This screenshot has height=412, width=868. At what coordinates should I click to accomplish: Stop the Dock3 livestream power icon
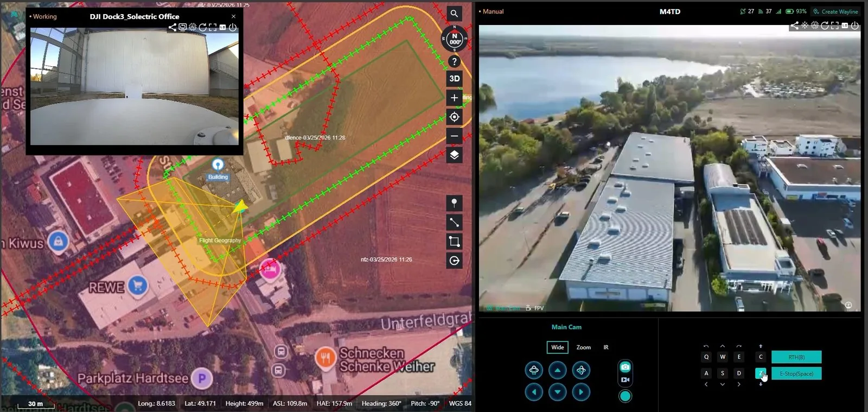pos(233,27)
